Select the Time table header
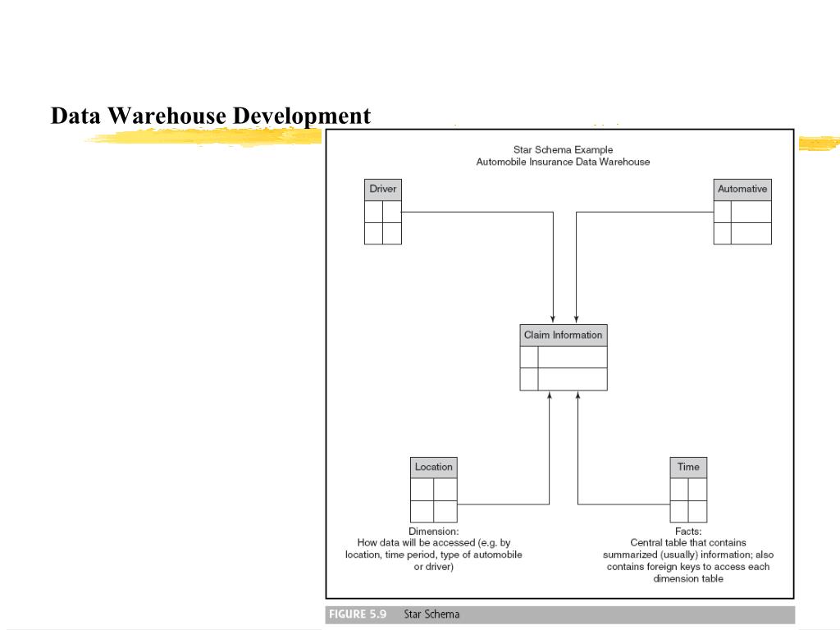Screen dimensions: 840x630 tap(688, 467)
